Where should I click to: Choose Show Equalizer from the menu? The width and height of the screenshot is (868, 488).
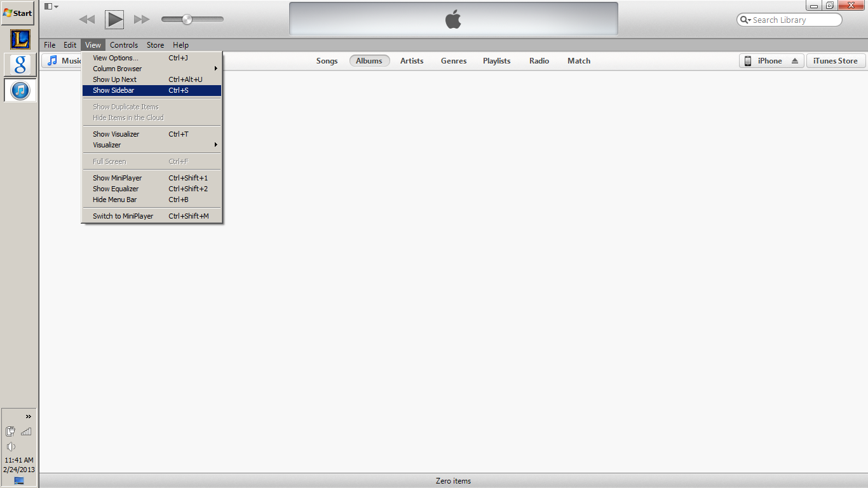pyautogui.click(x=152, y=189)
